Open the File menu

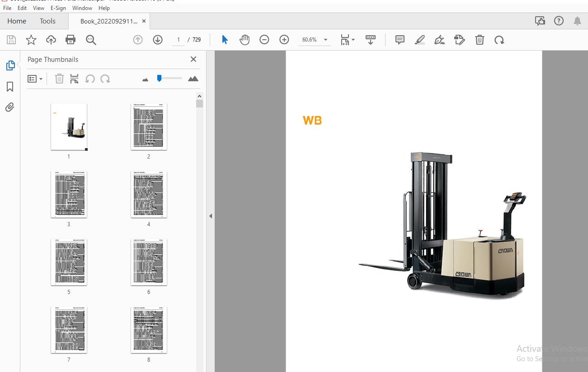pos(7,8)
